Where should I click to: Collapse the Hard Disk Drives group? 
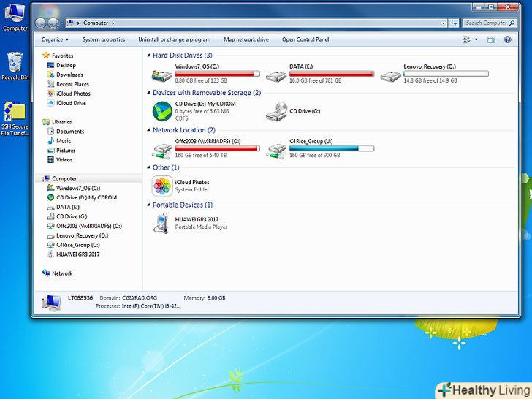(x=148, y=56)
